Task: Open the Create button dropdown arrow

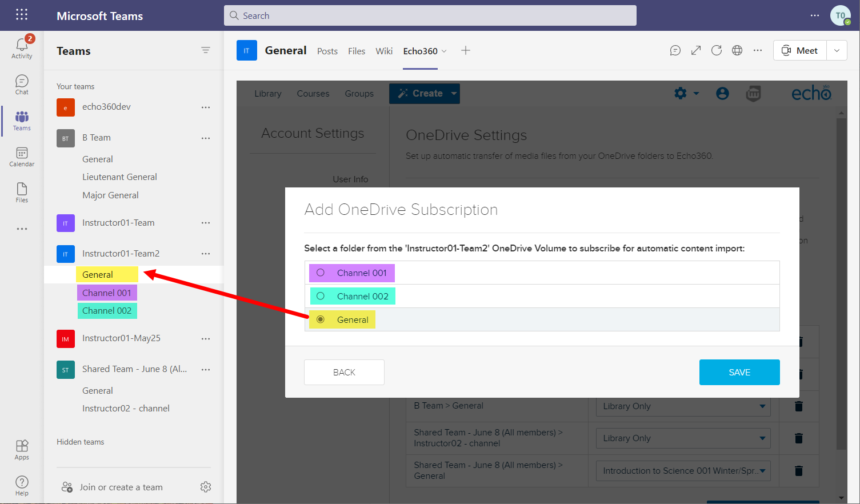Action: pos(454,93)
